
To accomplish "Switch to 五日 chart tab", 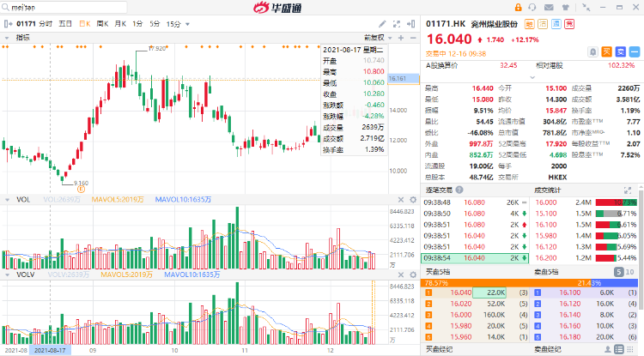I will [x=65, y=24].
